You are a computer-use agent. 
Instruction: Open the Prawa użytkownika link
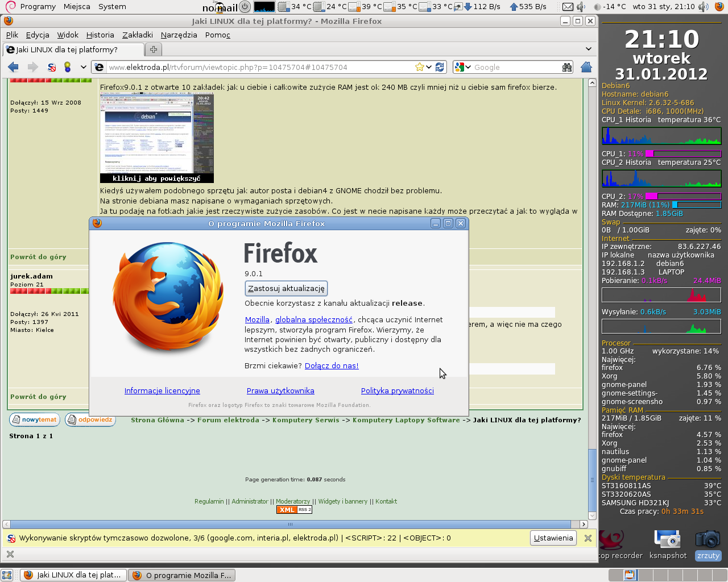click(280, 390)
